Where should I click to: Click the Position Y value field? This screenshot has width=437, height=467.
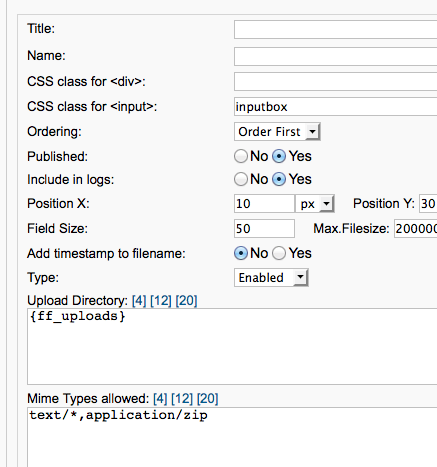tap(428, 203)
